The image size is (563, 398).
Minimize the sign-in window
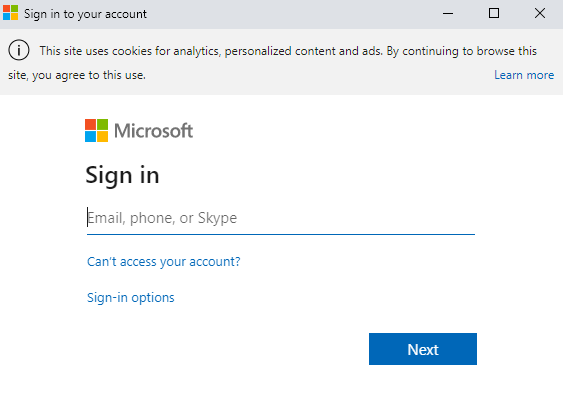[448, 14]
